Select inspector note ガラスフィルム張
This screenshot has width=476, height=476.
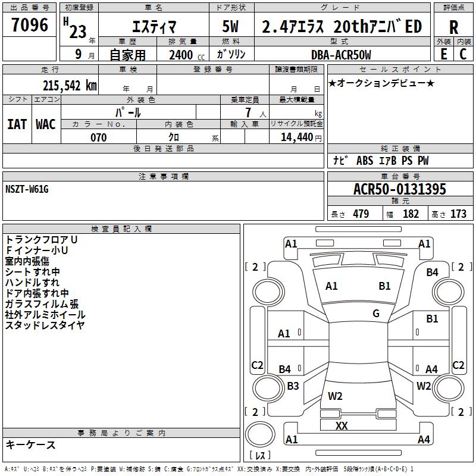click(x=42, y=304)
